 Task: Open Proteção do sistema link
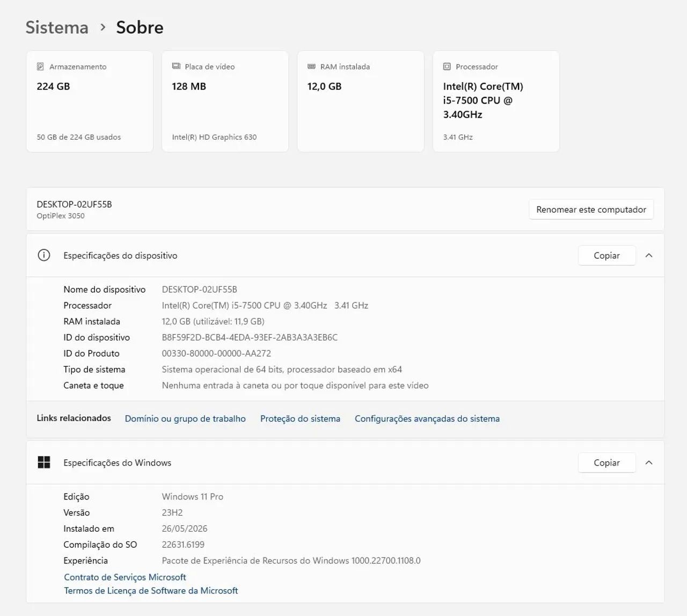click(300, 419)
